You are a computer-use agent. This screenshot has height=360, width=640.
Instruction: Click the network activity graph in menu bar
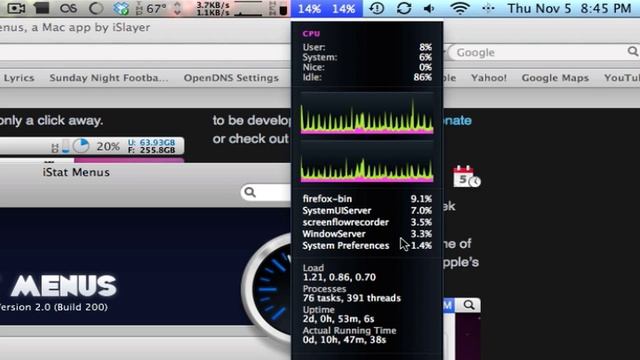tap(247, 9)
